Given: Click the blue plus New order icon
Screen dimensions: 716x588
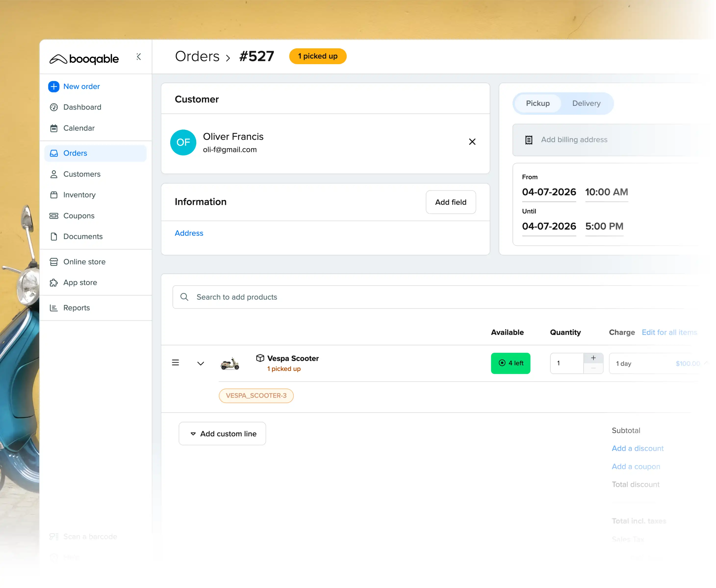Looking at the screenshot, I should [53, 86].
